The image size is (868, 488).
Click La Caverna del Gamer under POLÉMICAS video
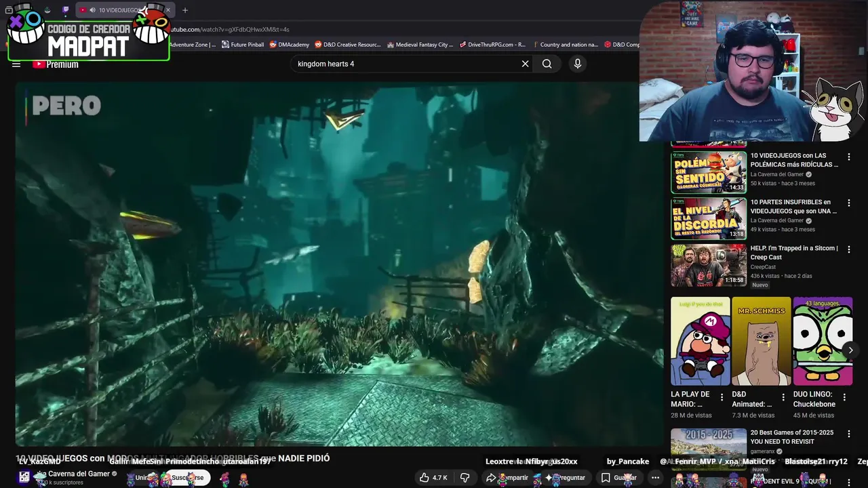776,174
